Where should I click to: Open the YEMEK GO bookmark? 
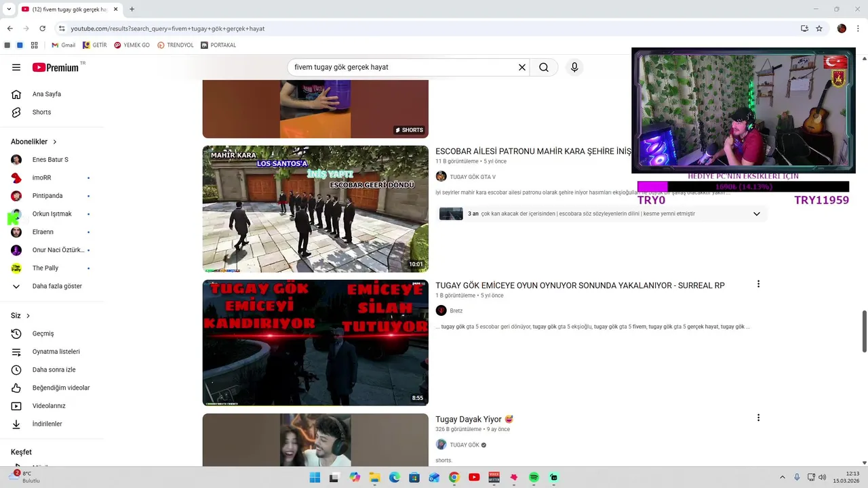[132, 45]
